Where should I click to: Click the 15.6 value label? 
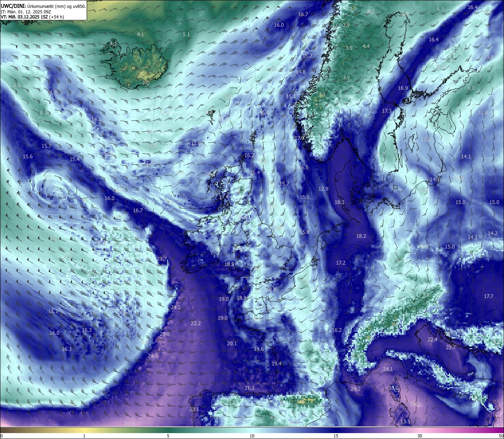coord(28,157)
